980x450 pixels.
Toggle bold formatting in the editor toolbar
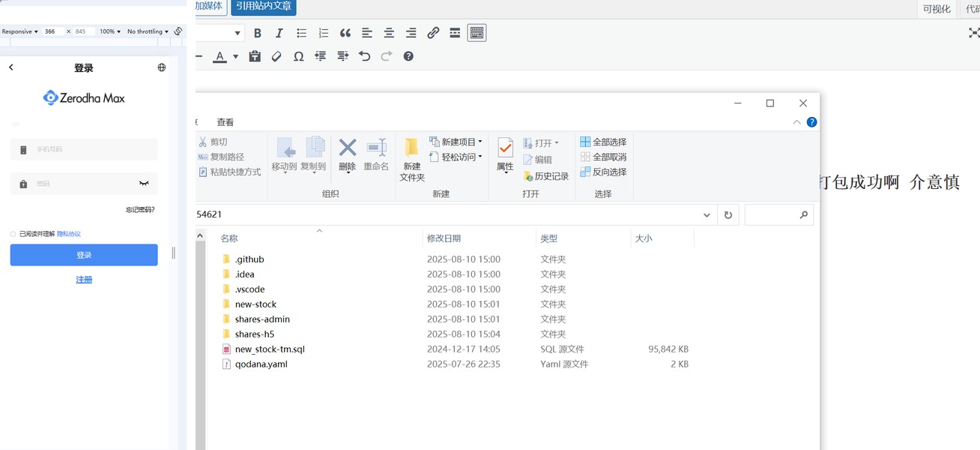(258, 33)
